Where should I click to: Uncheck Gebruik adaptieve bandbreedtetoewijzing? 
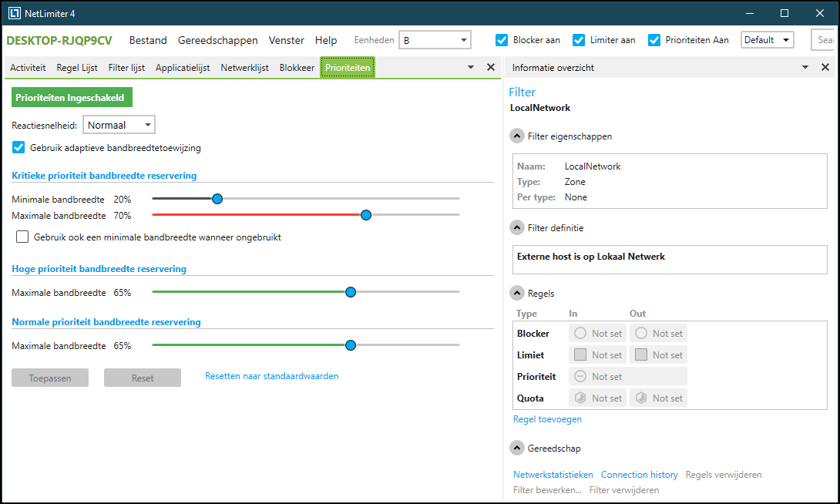point(18,148)
